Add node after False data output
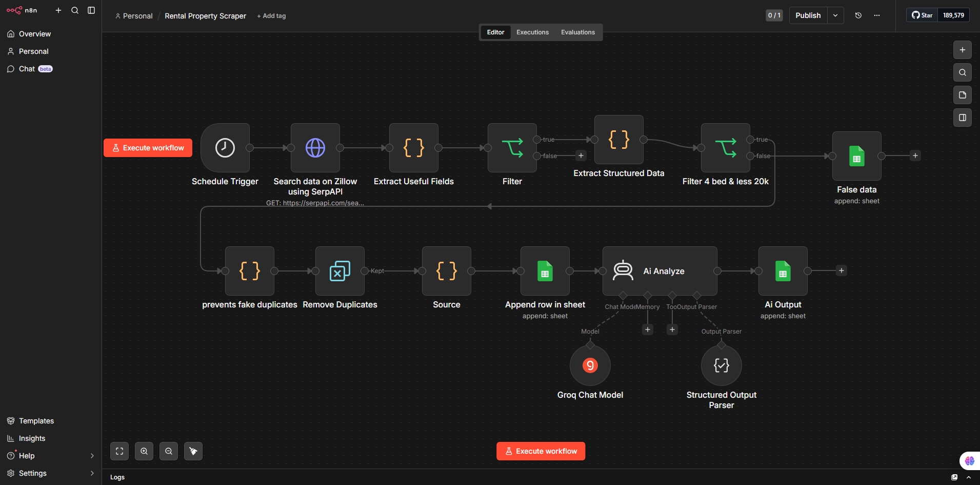Image resolution: width=980 pixels, height=485 pixels. 915,156
